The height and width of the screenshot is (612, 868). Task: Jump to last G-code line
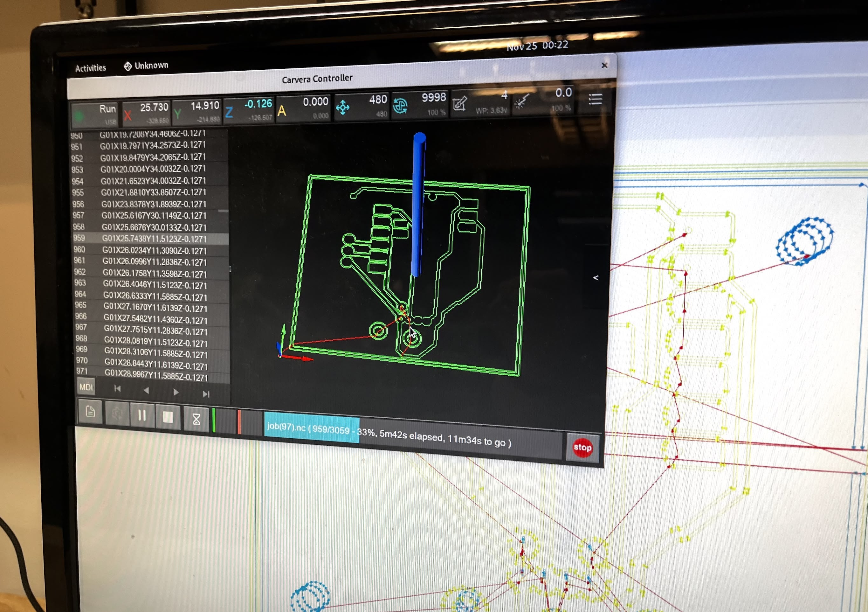(206, 394)
